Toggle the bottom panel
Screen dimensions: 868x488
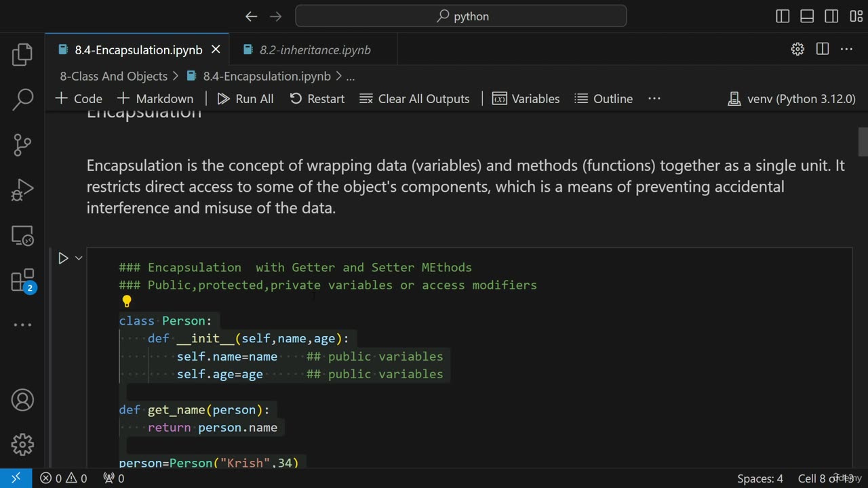coord(807,16)
